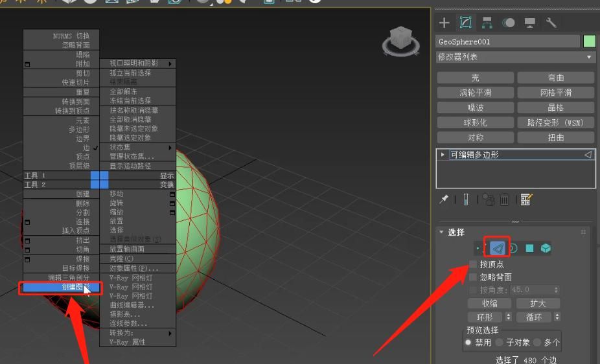Adjust the 环形 spinner arrows
Image resolution: width=600 pixels, height=364 pixels.
(x=509, y=317)
